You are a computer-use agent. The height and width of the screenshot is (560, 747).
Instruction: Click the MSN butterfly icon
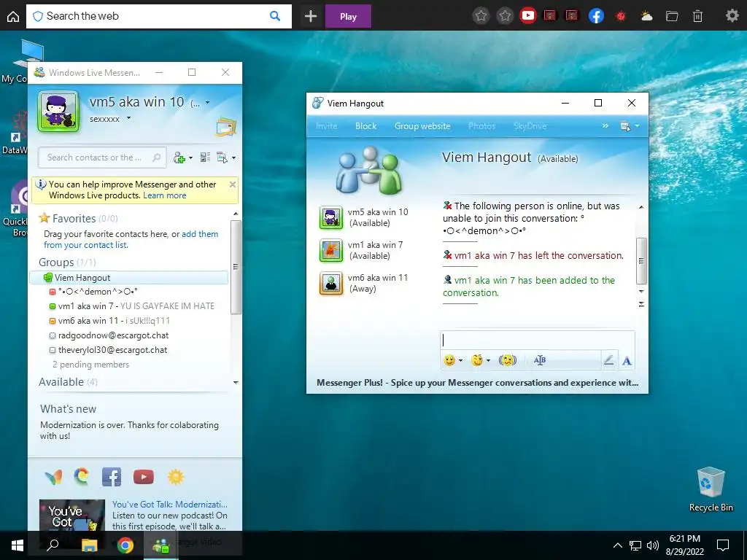tap(53, 477)
